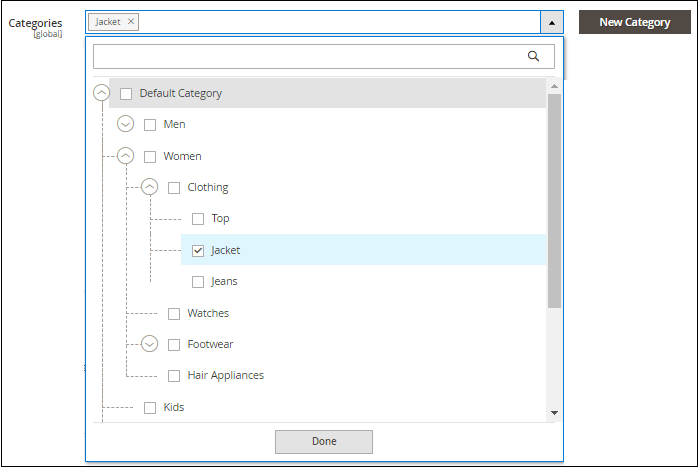Select the Women label text
698x470 pixels.
tap(183, 156)
